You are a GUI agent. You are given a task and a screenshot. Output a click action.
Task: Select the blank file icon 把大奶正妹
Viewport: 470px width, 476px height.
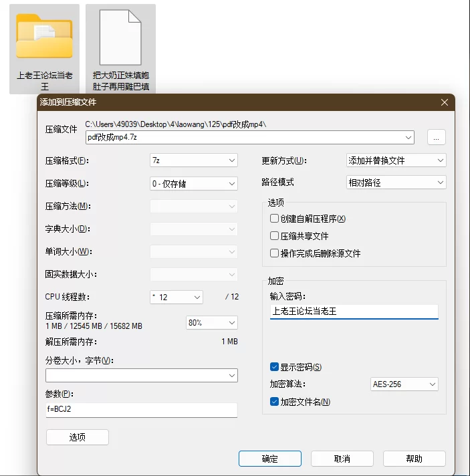(x=120, y=37)
